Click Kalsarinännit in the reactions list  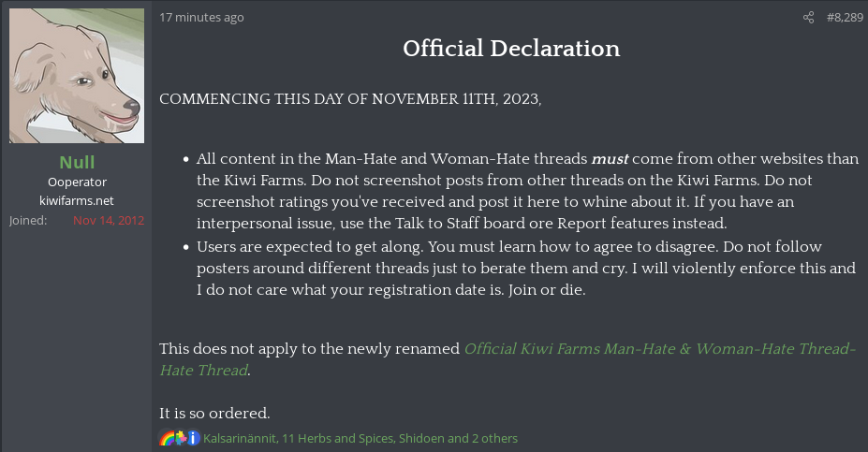(x=240, y=438)
